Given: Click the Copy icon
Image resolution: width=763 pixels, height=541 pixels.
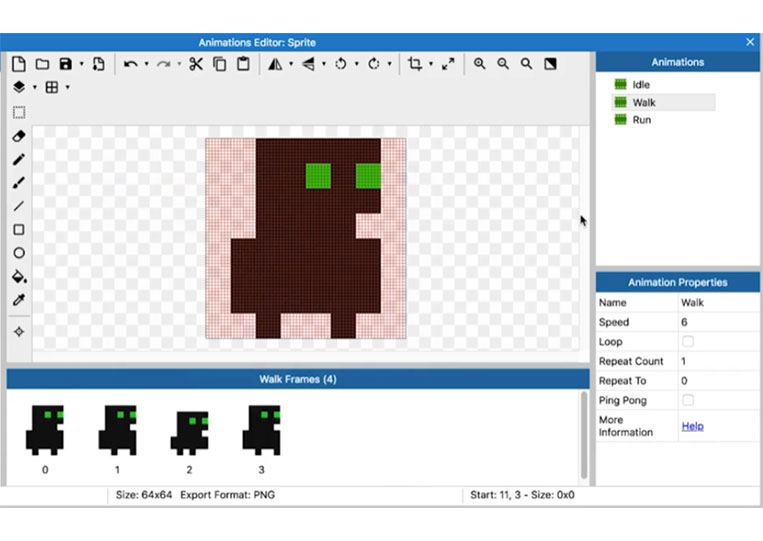Looking at the screenshot, I should [220, 64].
